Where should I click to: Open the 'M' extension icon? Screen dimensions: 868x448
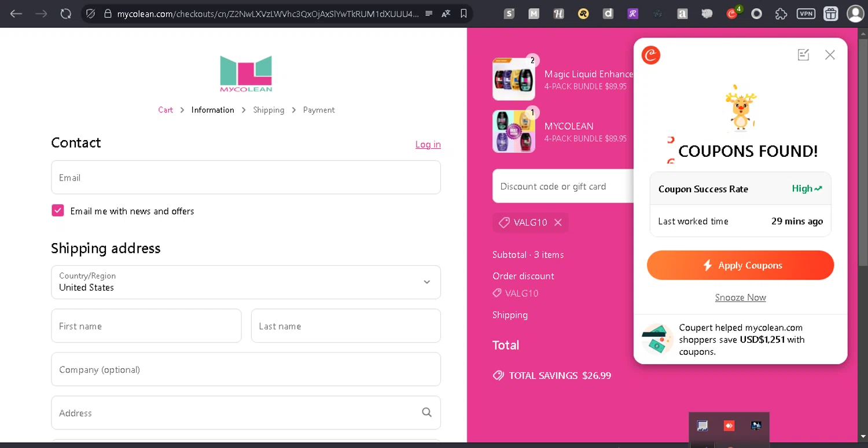[534, 13]
